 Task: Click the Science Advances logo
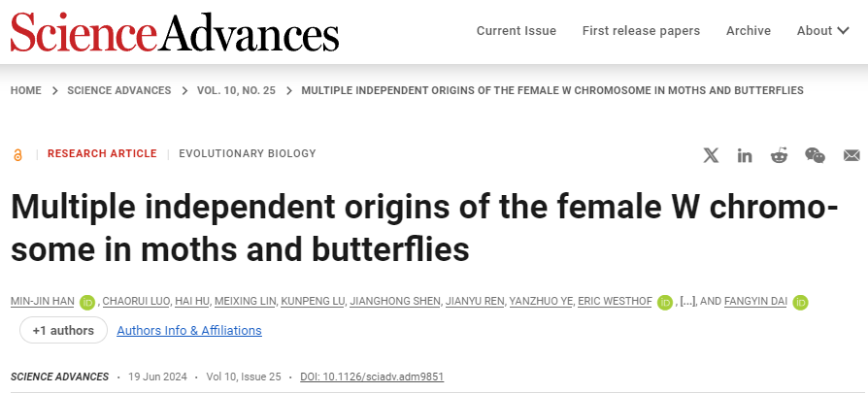(x=175, y=32)
